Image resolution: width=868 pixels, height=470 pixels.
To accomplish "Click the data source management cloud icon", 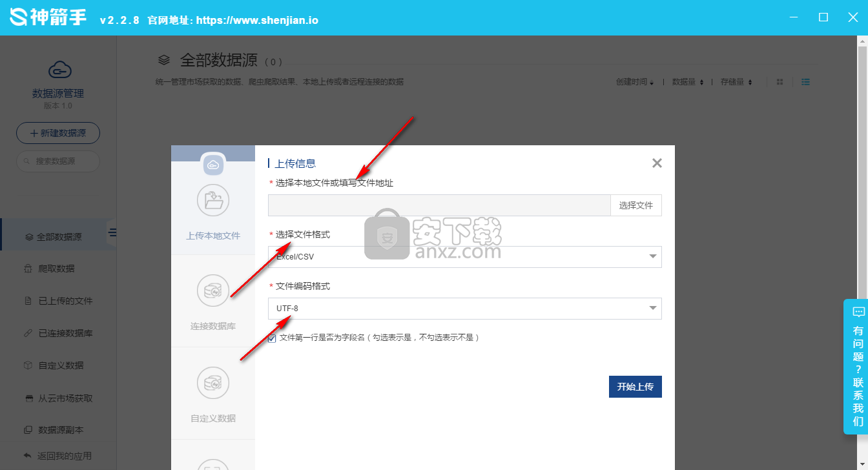I will click(x=59, y=70).
